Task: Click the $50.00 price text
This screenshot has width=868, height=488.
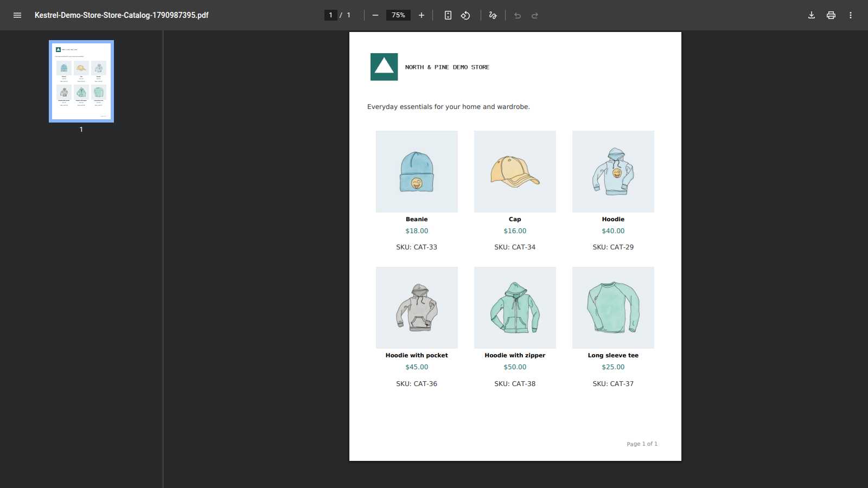Action: click(x=515, y=367)
